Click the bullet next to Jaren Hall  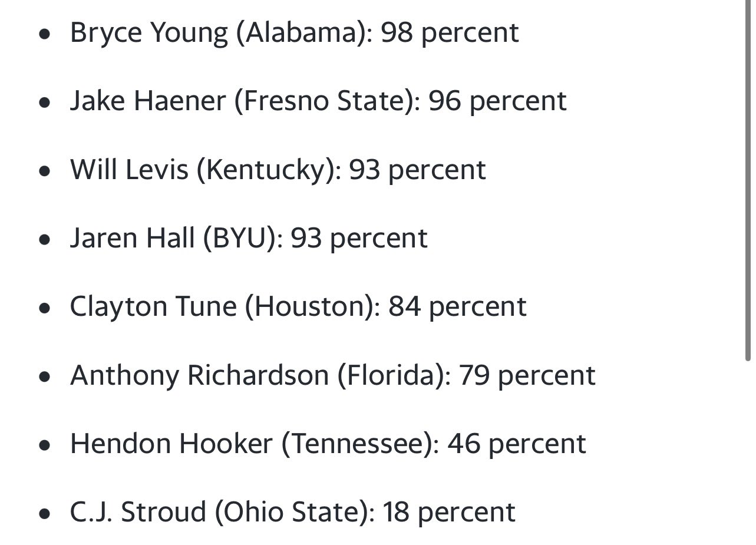45,240
